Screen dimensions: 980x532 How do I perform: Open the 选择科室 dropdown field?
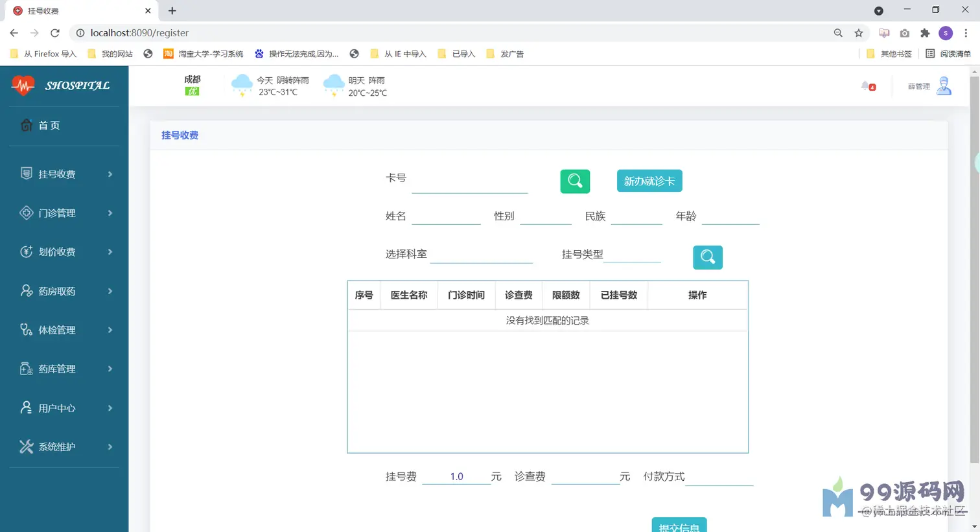(x=481, y=254)
